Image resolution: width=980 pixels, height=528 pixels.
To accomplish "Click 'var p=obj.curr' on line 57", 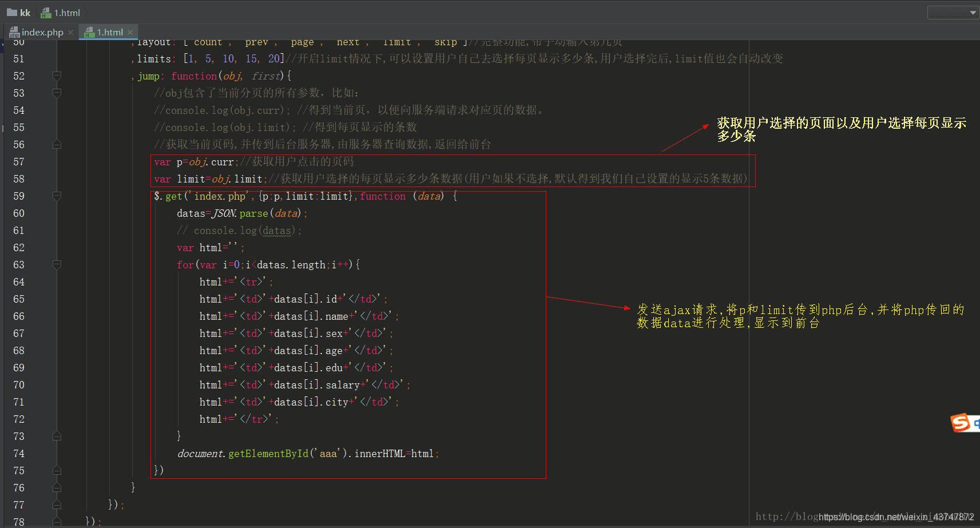I will coord(194,162).
